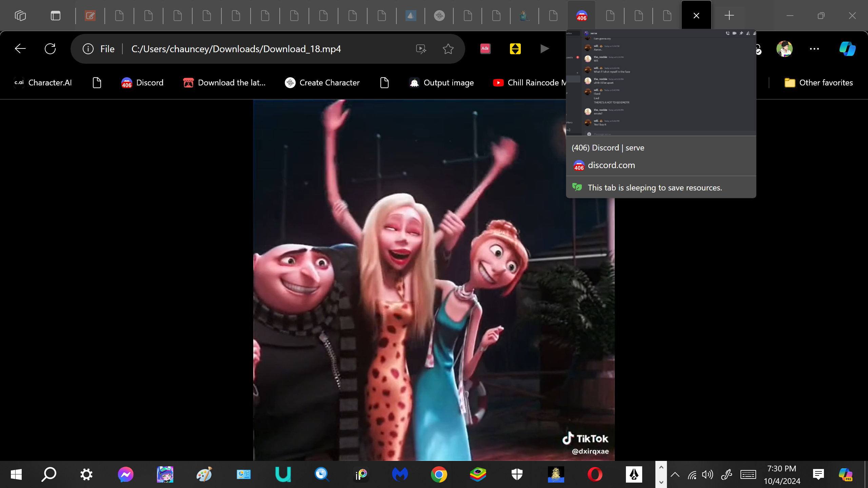Screen dimensions: 868x488
Task: View site information via the info icon
Action: click(x=88, y=49)
